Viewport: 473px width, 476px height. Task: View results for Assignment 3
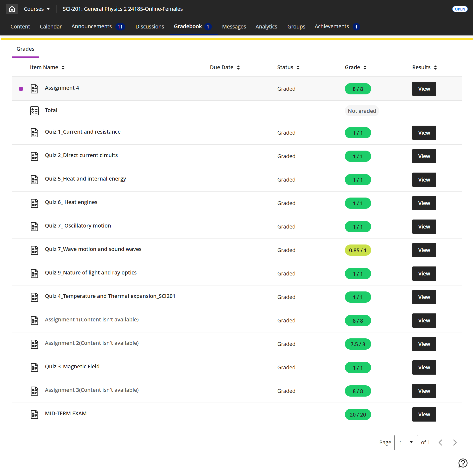pyautogui.click(x=424, y=391)
